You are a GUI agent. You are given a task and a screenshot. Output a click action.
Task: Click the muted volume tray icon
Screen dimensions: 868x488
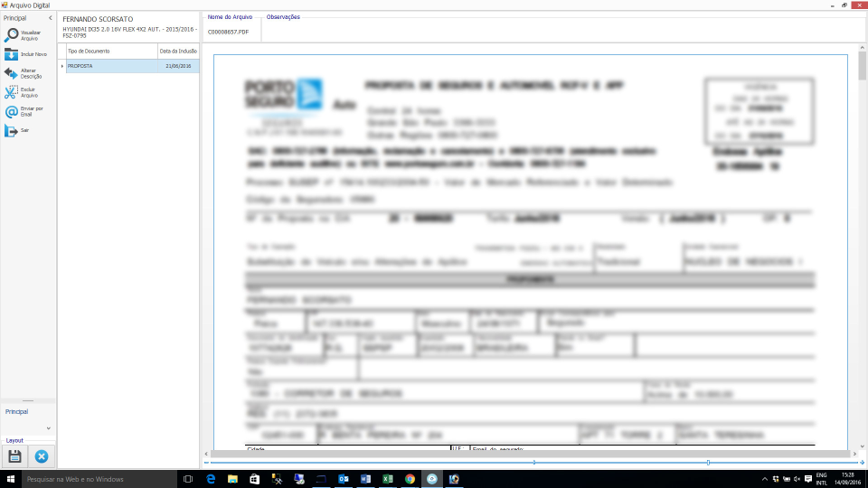click(x=797, y=479)
